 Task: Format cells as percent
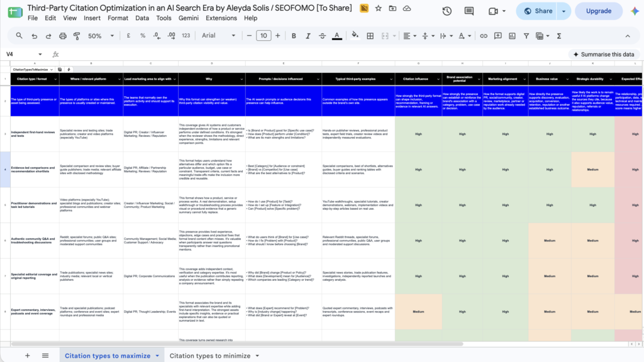coord(143,36)
